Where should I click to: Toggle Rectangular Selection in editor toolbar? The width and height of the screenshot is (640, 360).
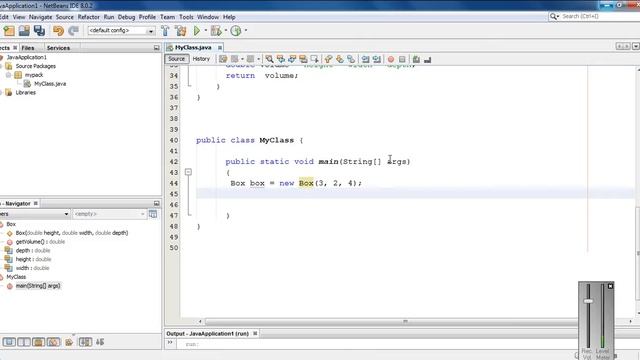click(314, 59)
